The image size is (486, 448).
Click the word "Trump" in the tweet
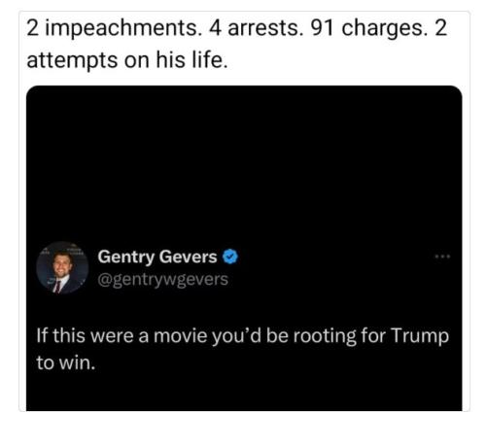(x=420, y=335)
